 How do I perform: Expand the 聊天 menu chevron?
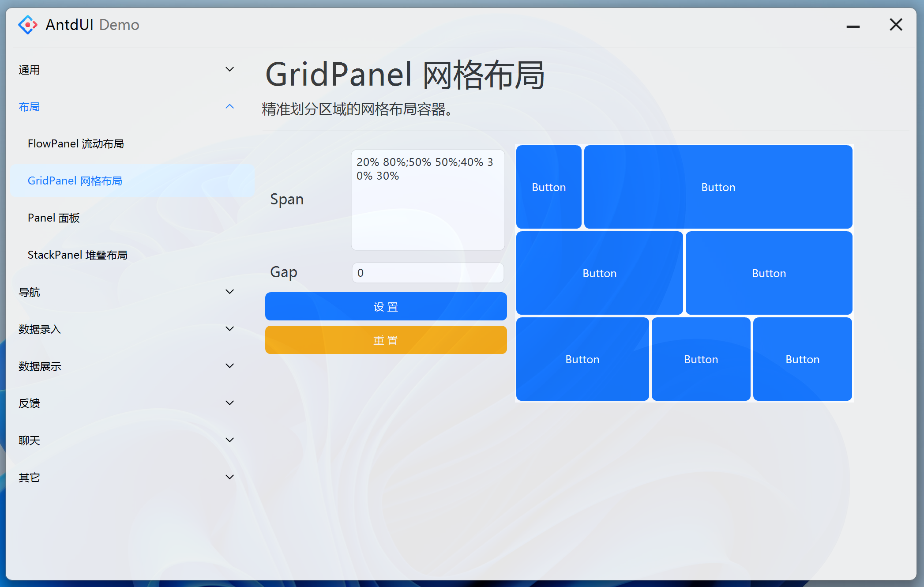[229, 440]
